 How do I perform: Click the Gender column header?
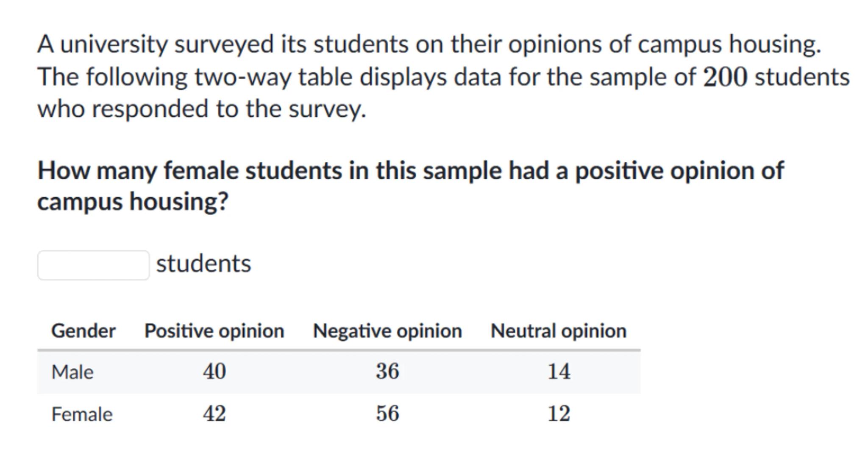tap(83, 331)
